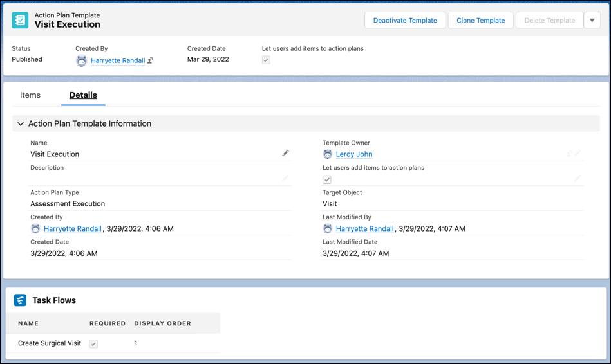
Task: Toggle the header's let-users-add-items checkbox
Action: (266, 60)
